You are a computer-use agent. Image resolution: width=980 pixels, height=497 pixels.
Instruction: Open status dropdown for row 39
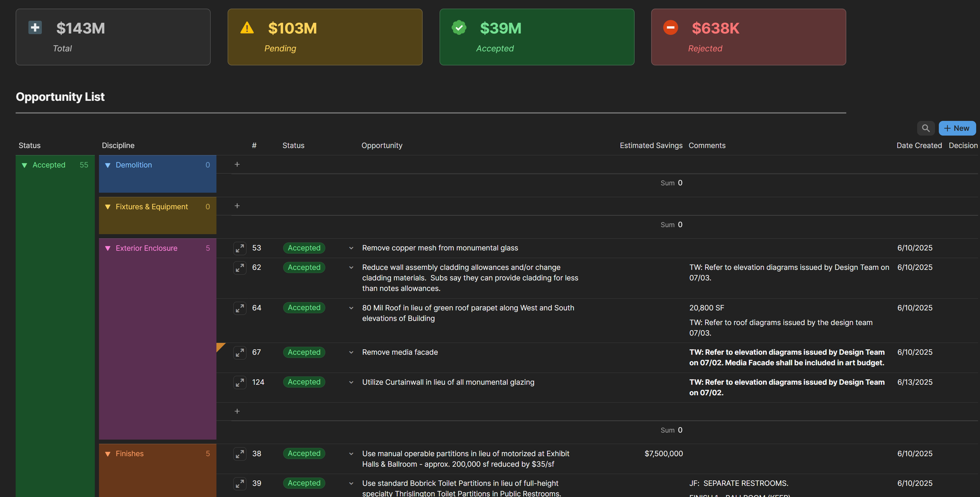click(x=351, y=483)
